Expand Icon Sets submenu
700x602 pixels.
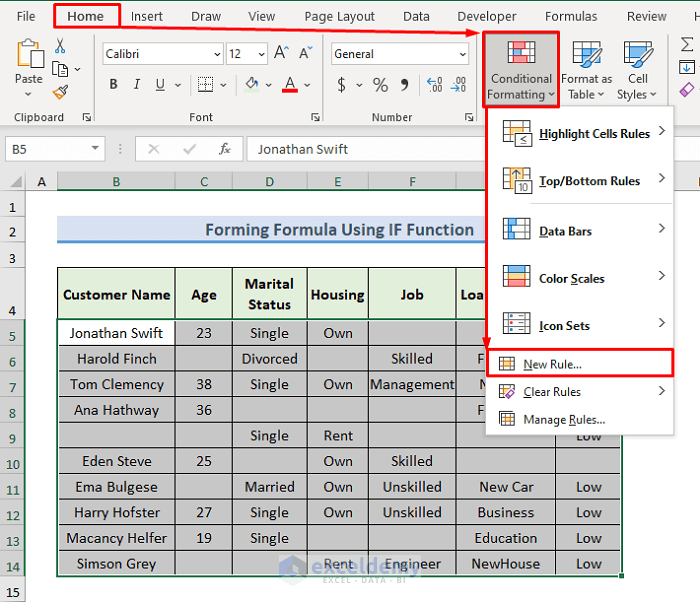tap(579, 326)
